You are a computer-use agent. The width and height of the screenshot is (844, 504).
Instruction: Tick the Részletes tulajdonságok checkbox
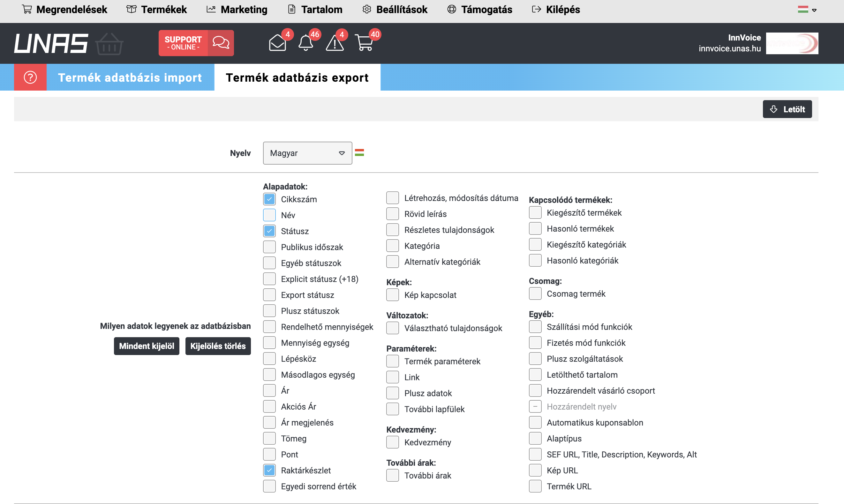coord(392,230)
